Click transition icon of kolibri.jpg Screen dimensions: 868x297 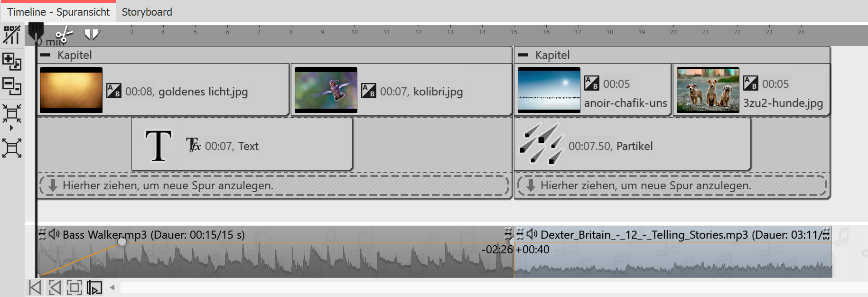pos(369,91)
